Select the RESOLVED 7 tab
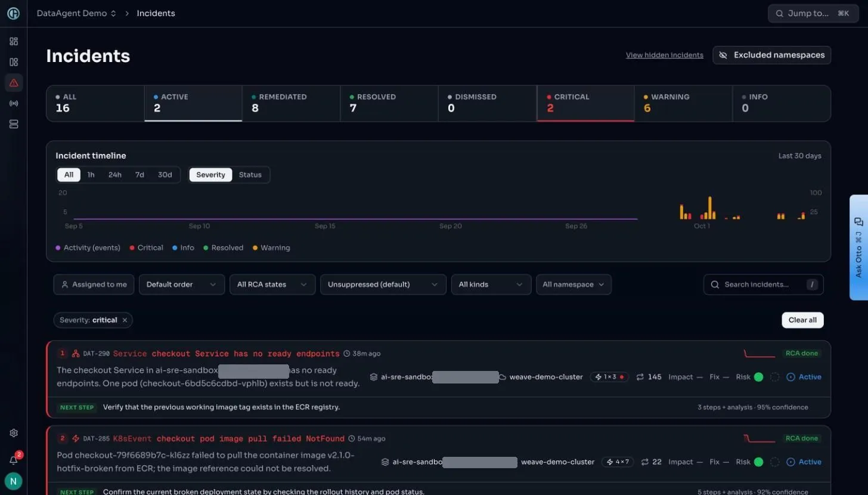The image size is (868, 495). point(389,103)
